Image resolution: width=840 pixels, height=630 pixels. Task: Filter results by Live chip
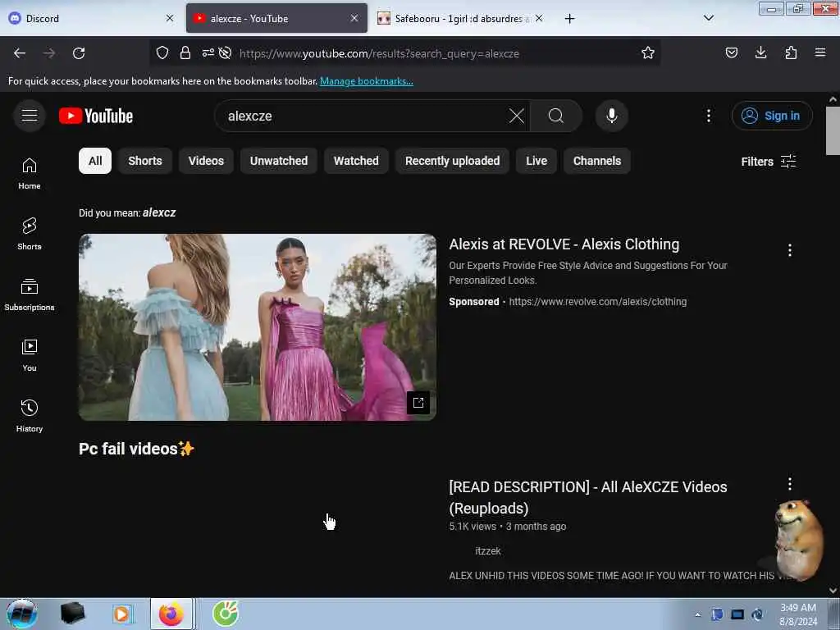click(536, 161)
